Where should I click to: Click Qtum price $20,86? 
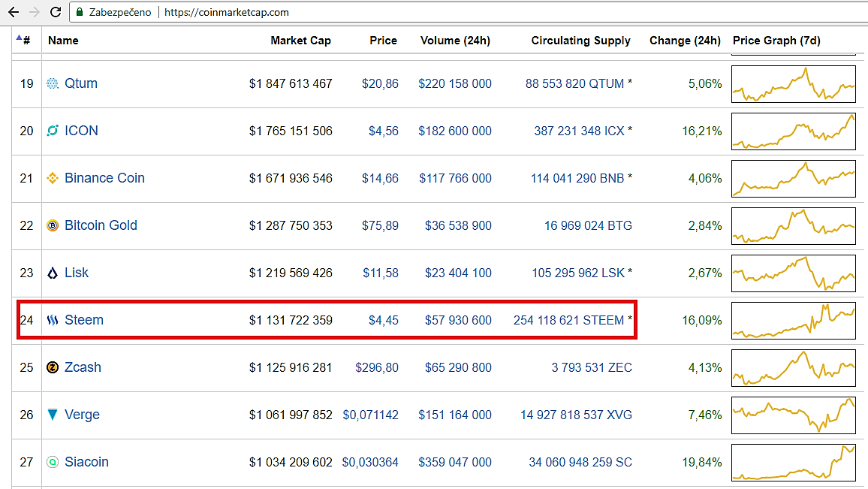(380, 83)
